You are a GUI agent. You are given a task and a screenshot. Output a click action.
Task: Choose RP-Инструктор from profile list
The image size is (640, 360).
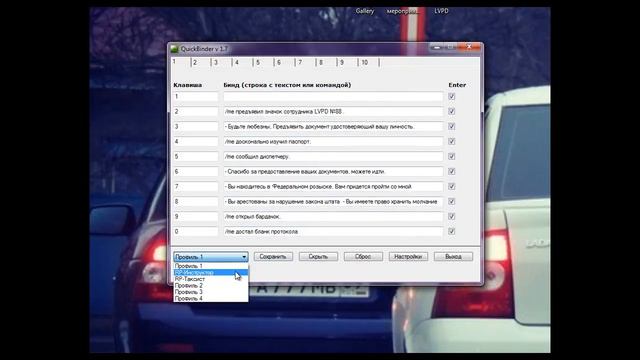(x=211, y=272)
